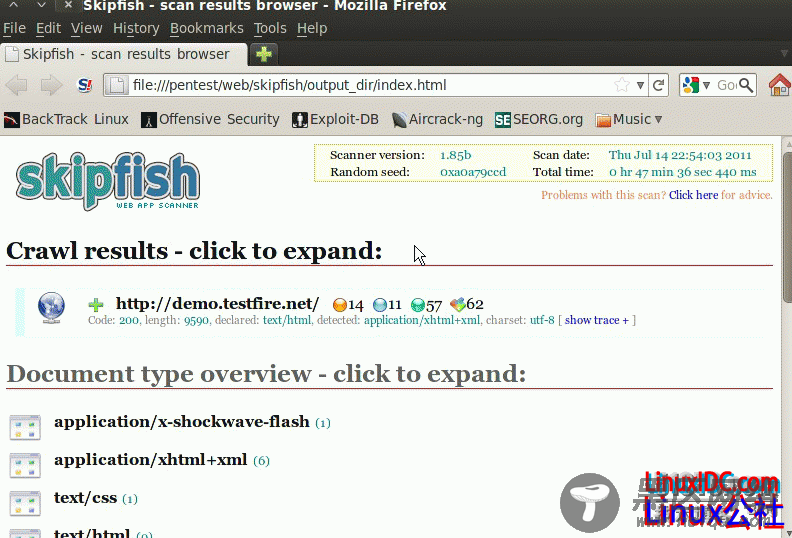792x538 pixels.
Task: Expand application/xhtml+xml document type
Action: pyautogui.click(x=151, y=459)
